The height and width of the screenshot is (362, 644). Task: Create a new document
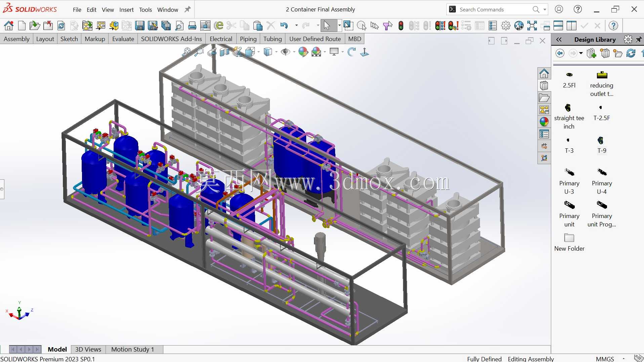pos(22,26)
